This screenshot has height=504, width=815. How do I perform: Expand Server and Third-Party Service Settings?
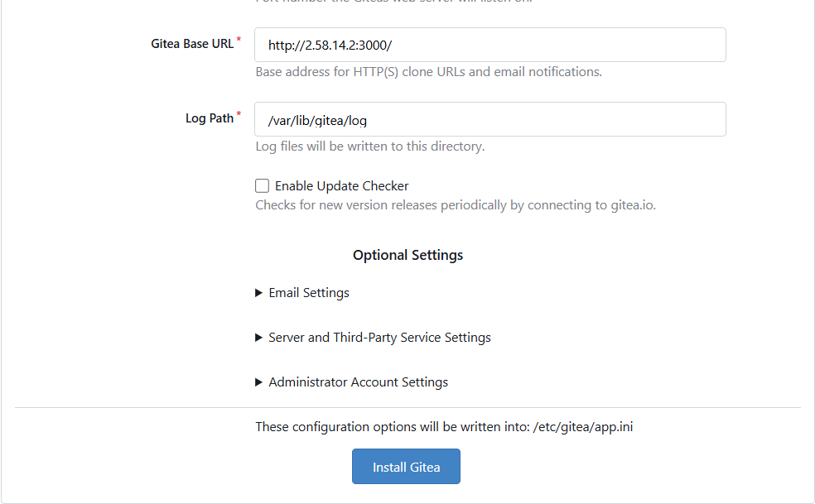pos(373,338)
